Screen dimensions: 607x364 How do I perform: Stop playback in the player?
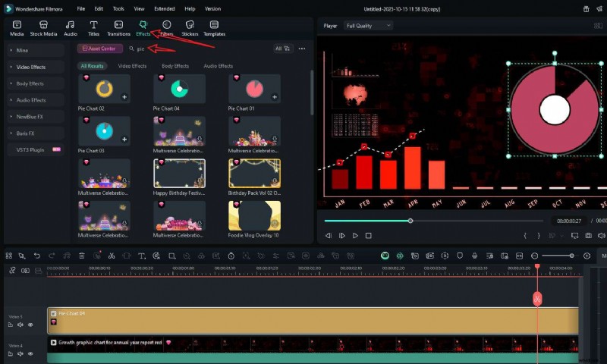coord(369,236)
